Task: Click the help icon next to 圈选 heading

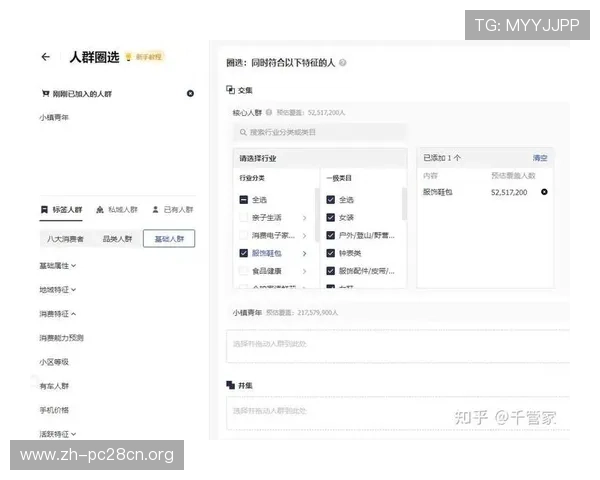Action: pyautogui.click(x=342, y=62)
